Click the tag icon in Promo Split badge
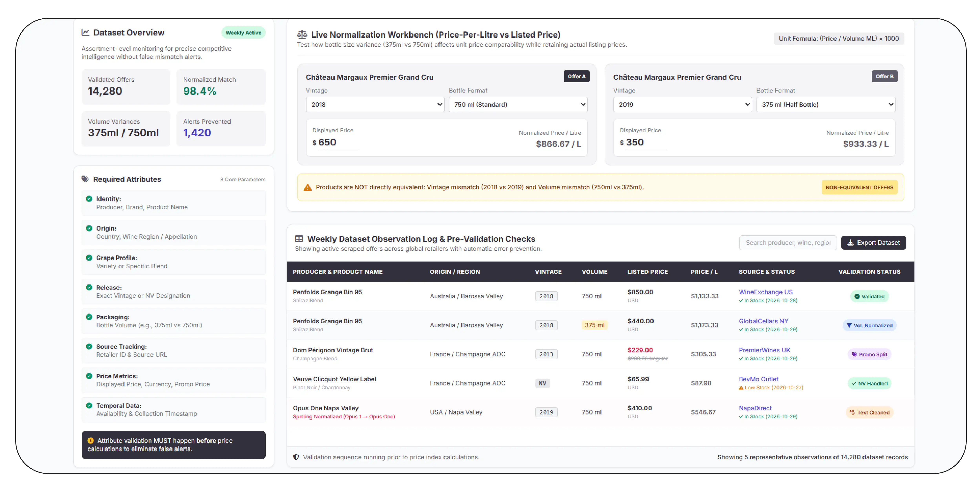 click(x=854, y=354)
